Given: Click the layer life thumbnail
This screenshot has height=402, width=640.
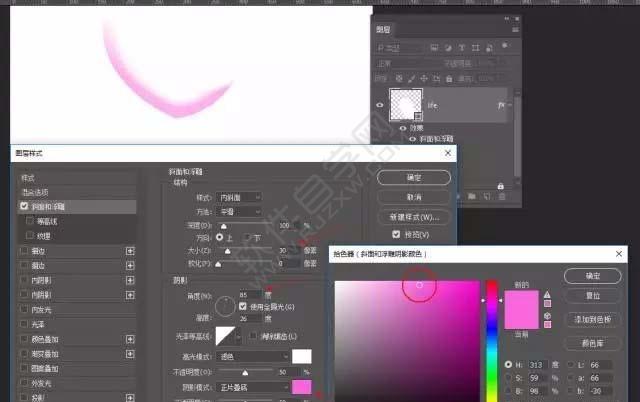Looking at the screenshot, I should (x=405, y=104).
